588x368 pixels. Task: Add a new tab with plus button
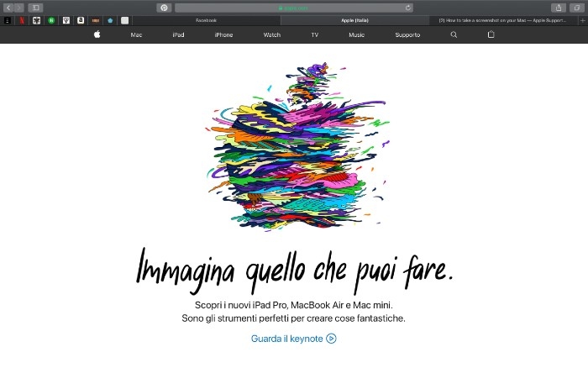pyautogui.click(x=583, y=21)
